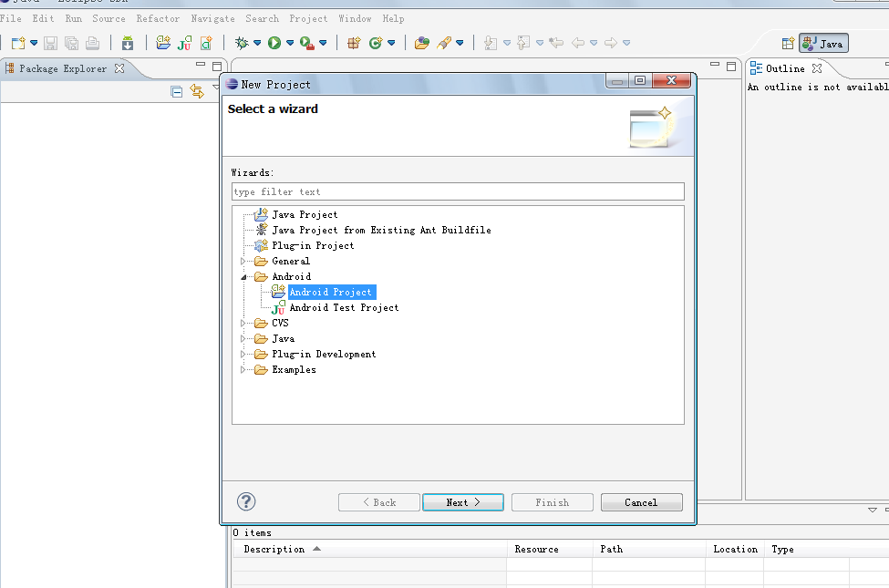Screen dimensions: 889x588
Task: Select Java Project from Existing Ant Buildfile
Action: (381, 231)
